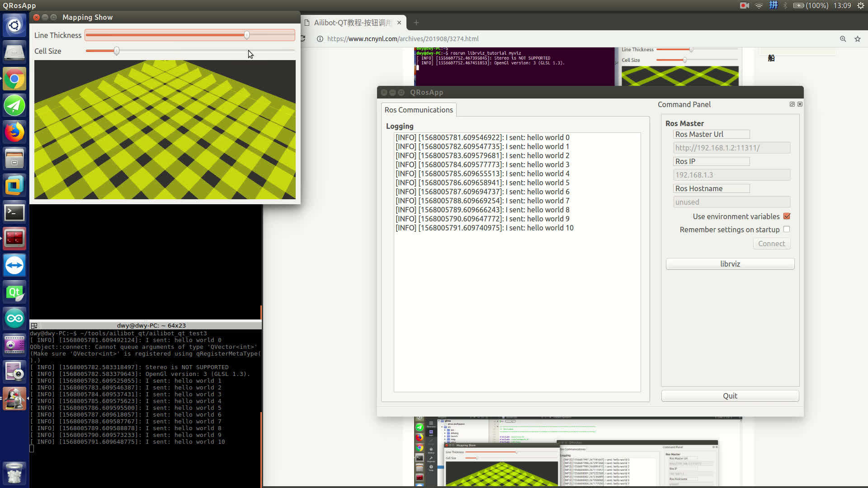The width and height of the screenshot is (868, 488).
Task: Open a new browser tab
Action: coord(416,23)
